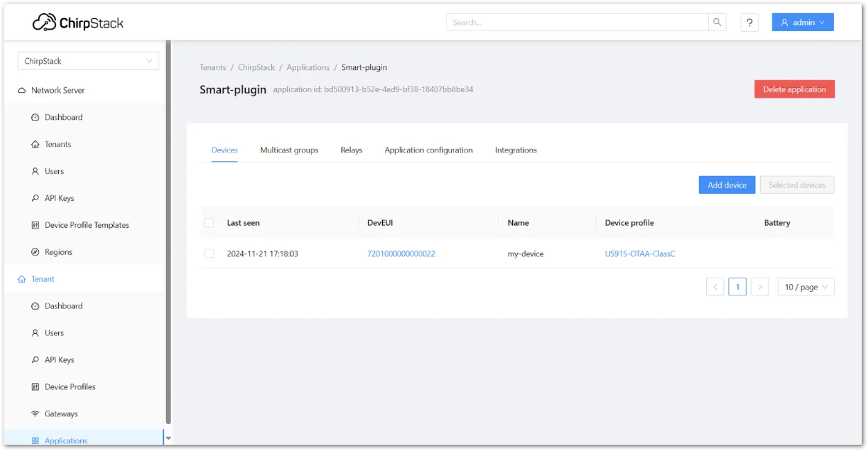Click the Gateways wifi icon

point(35,414)
